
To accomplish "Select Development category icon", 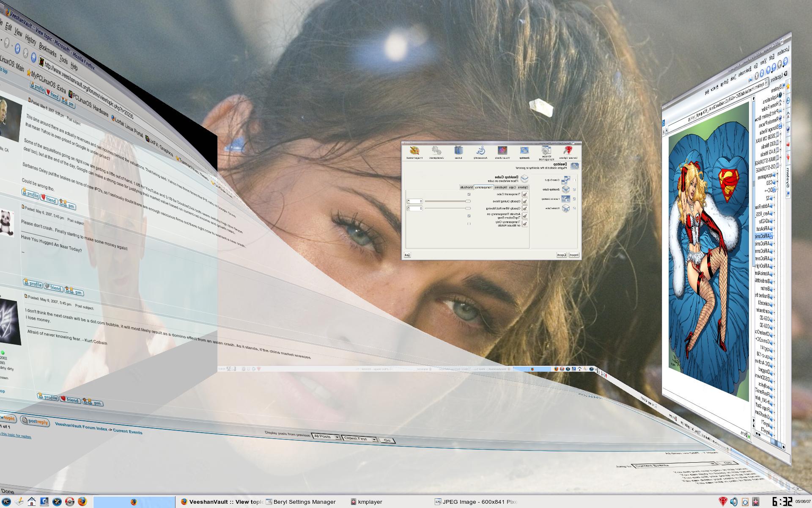I will [437, 152].
